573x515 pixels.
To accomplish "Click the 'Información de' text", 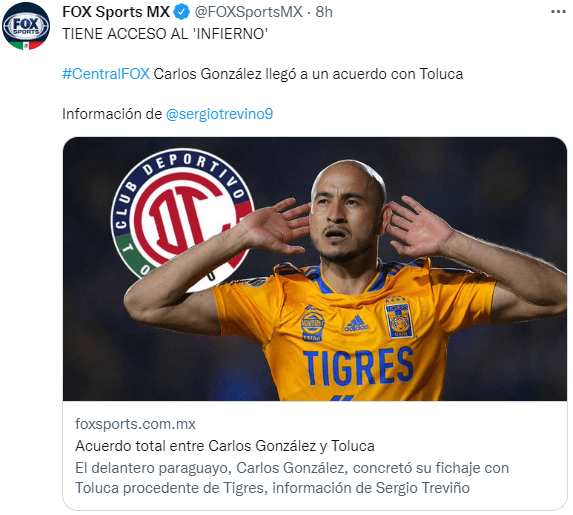I will [x=112, y=114].
